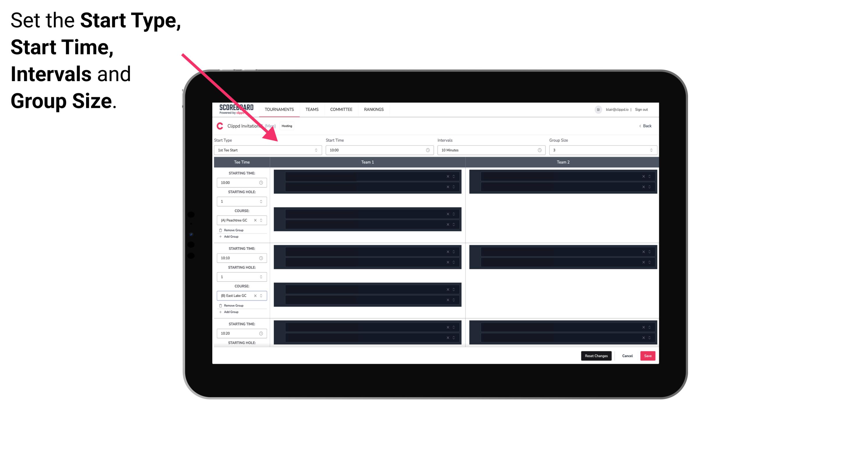Expand the Group Size dropdown
Viewport: 868px width, 467px height.
tap(650, 150)
